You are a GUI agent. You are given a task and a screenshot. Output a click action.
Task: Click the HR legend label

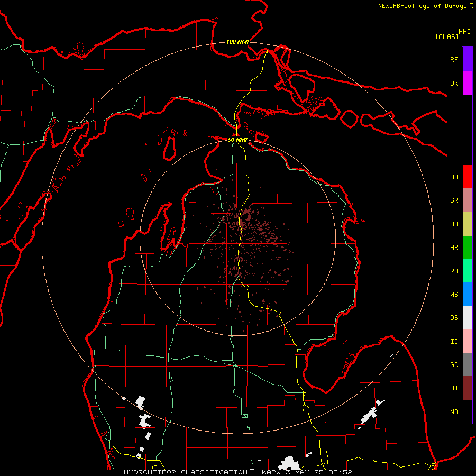coord(454,248)
